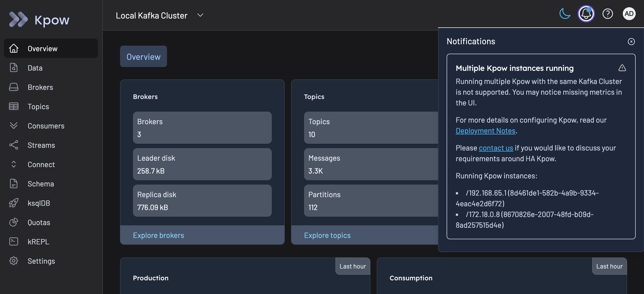This screenshot has width=644, height=294.
Task: Click the 'contact us' link
Action: (495, 148)
